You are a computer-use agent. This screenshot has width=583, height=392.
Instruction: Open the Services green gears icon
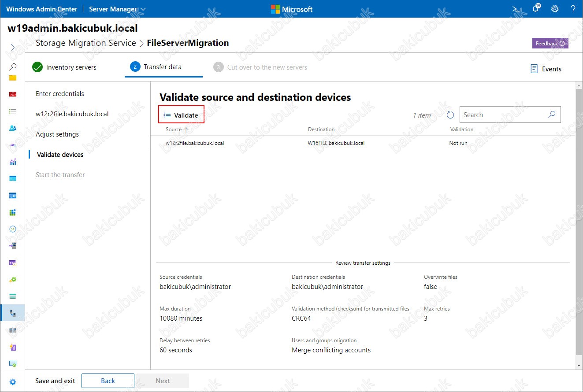click(x=13, y=280)
